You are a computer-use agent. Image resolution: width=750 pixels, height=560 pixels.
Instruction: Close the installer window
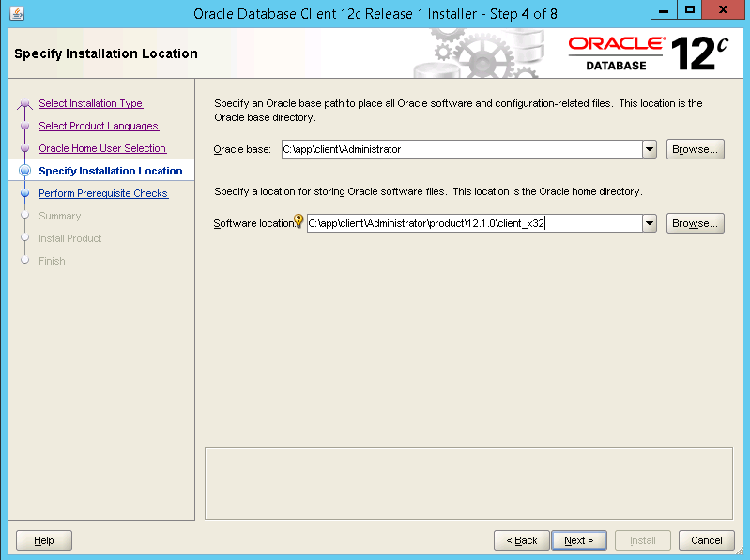click(723, 9)
